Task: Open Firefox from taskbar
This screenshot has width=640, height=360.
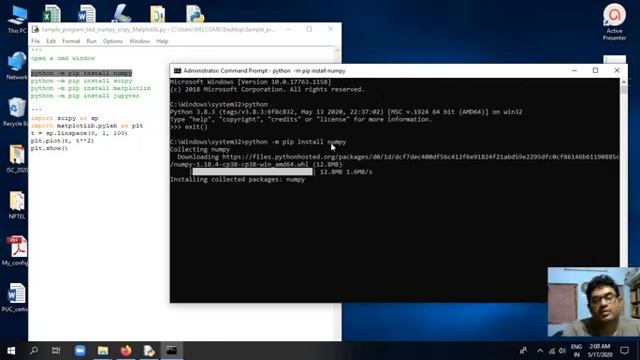Action: pos(126,351)
